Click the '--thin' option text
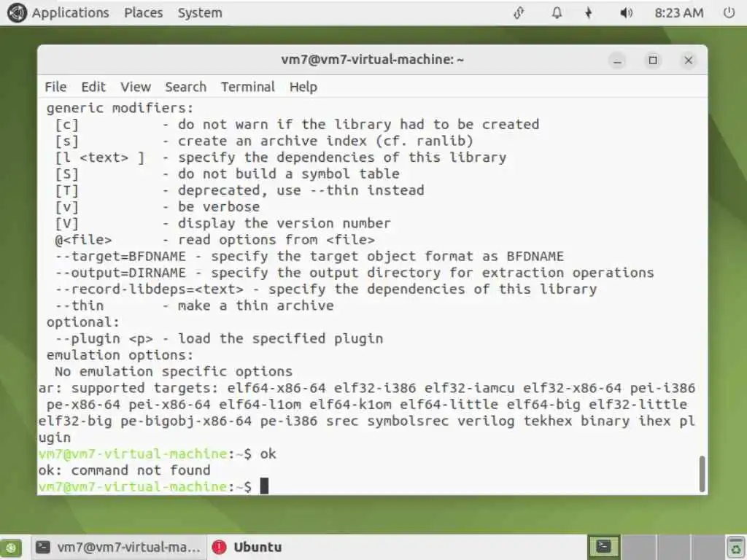 pos(79,306)
